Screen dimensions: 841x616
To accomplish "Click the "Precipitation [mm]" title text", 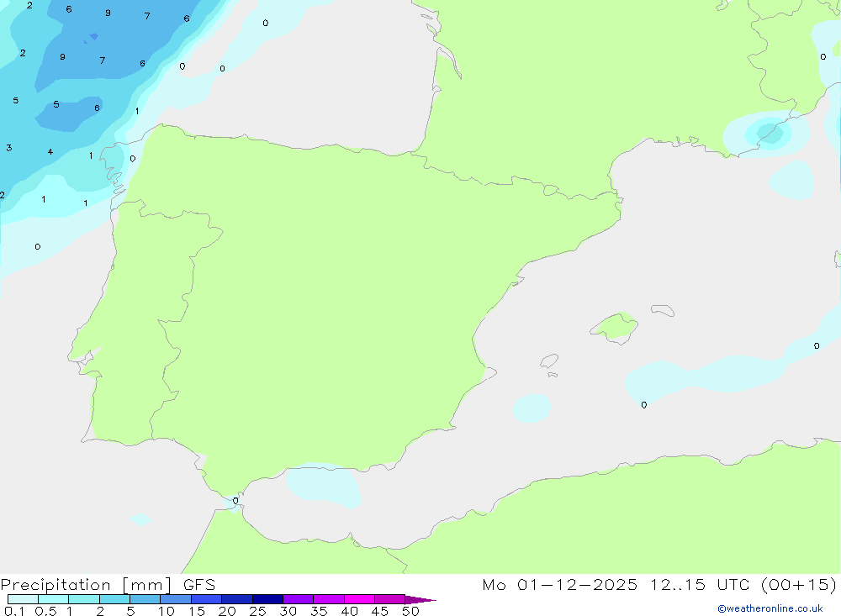I will coord(87,585).
